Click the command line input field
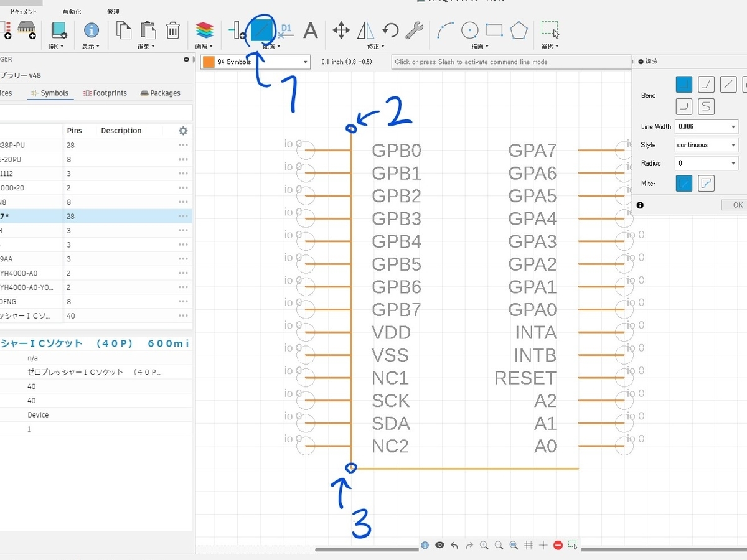The width and height of the screenshot is (747, 560). click(x=512, y=62)
